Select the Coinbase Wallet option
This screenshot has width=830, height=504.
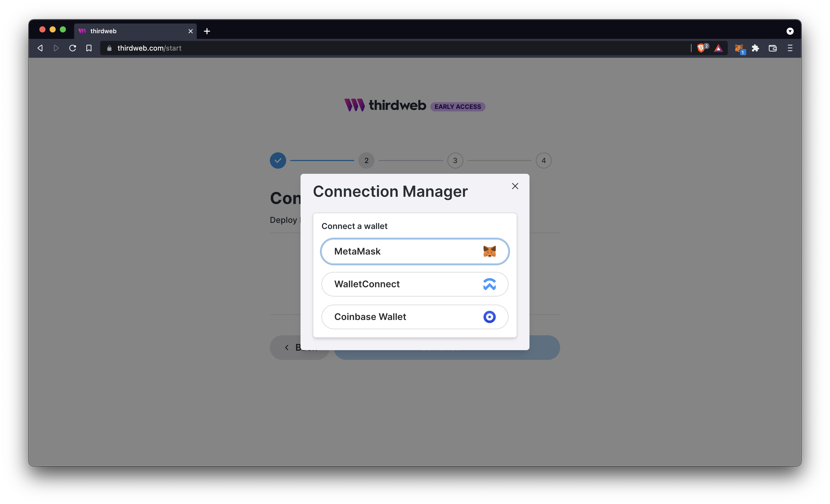[x=415, y=317]
